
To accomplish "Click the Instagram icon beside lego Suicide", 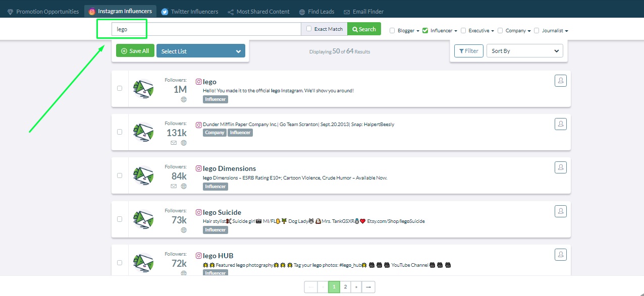I will click(199, 212).
